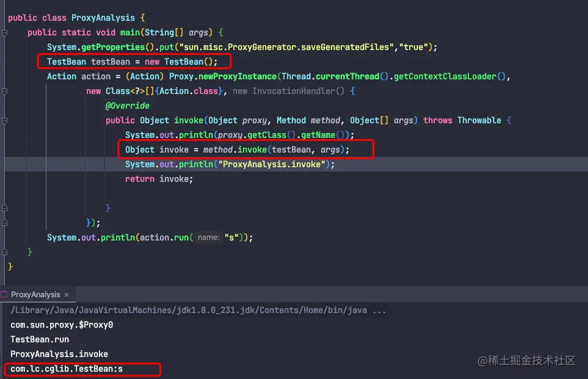Click the @Override annotation
The width and height of the screenshot is (588, 379).
click(x=128, y=106)
